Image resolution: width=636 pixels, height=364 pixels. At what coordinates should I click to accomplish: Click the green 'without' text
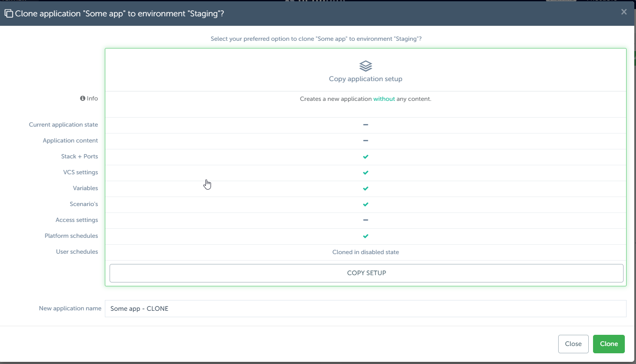(x=384, y=99)
